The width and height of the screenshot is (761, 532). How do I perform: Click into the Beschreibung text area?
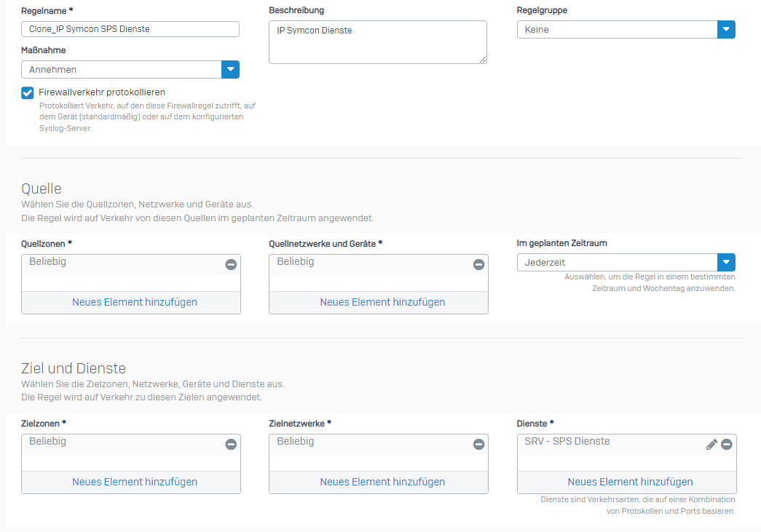coord(377,41)
